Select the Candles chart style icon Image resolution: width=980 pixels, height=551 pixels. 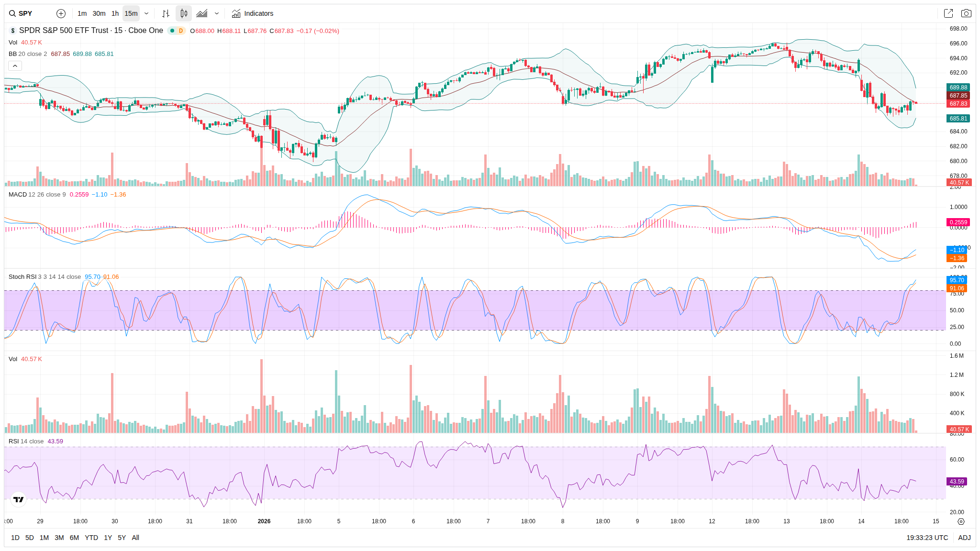(x=184, y=13)
